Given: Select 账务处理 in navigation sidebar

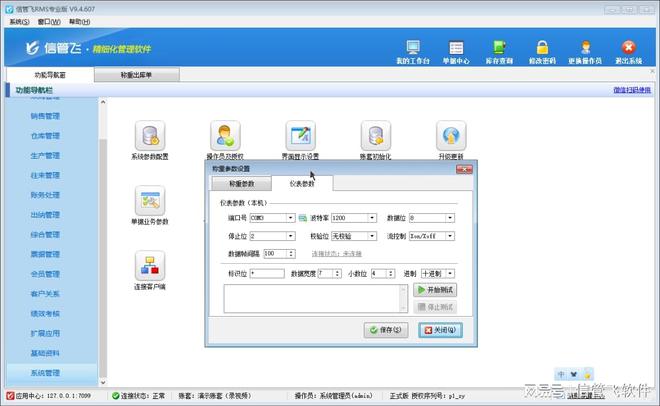Looking at the screenshot, I should pos(45,195).
